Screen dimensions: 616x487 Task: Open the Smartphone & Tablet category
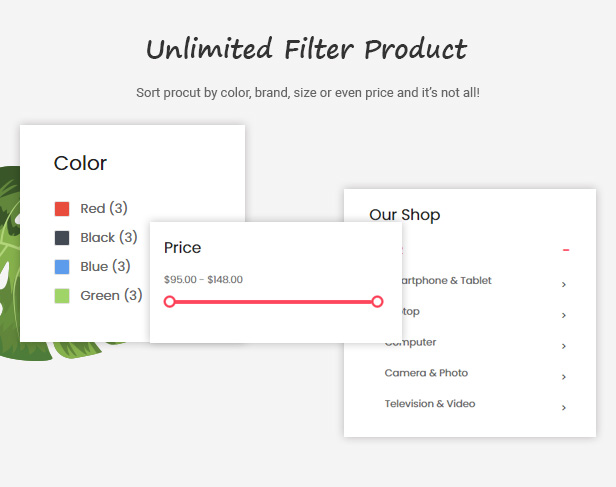click(447, 280)
